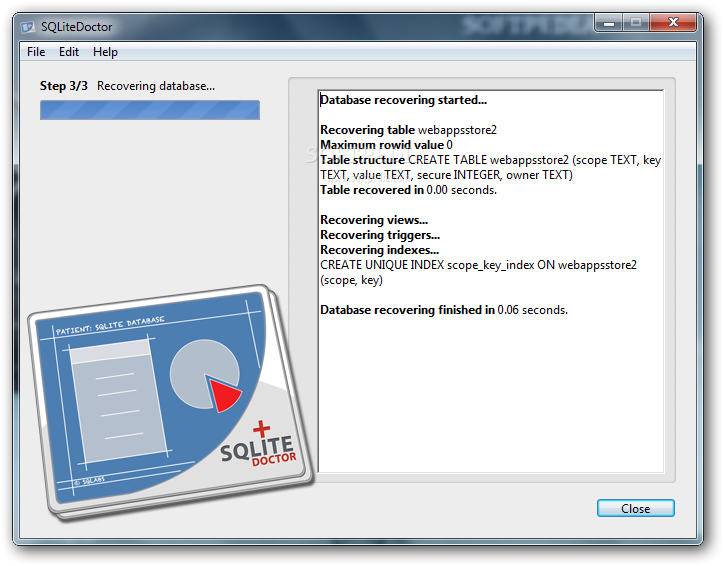
Task: Open the File menu
Action: [x=36, y=52]
